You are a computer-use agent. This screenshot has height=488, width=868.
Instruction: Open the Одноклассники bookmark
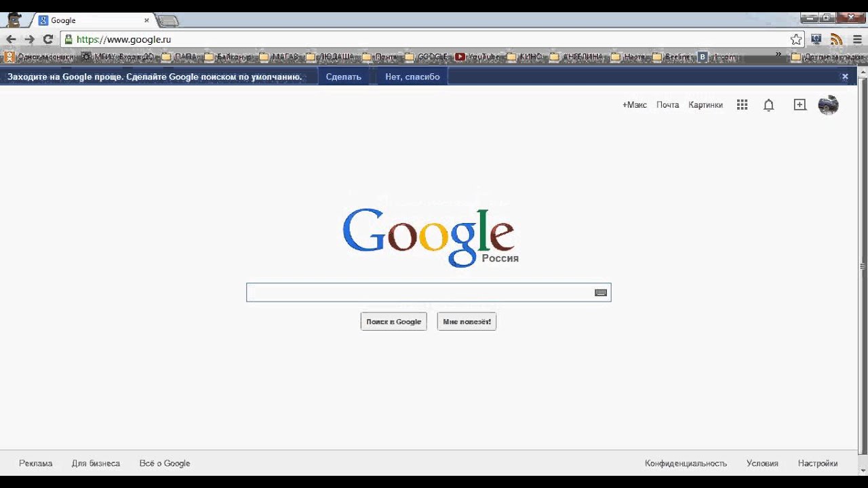click(x=39, y=57)
